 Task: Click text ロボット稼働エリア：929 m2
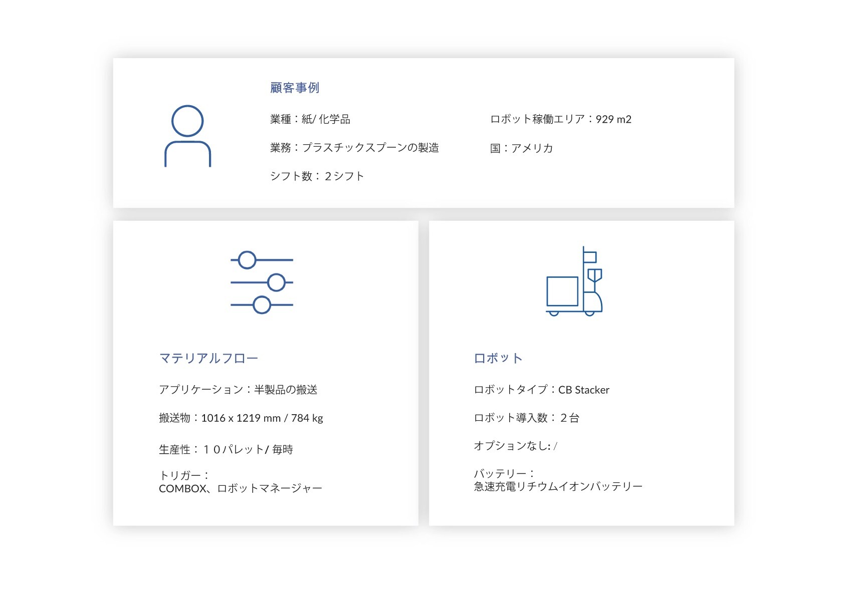(x=561, y=119)
